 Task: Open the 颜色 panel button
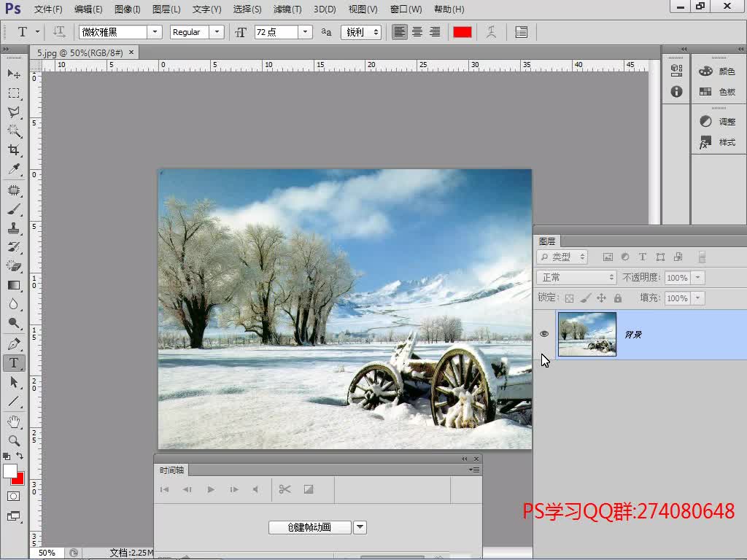click(x=718, y=71)
